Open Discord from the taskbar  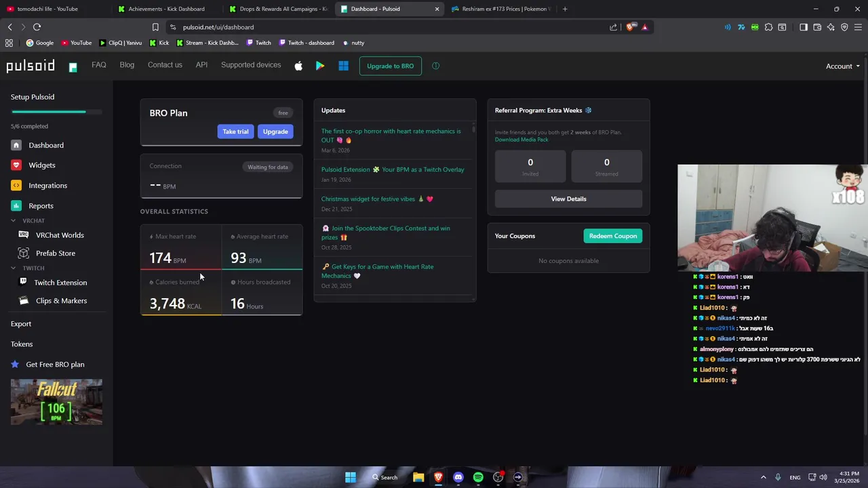tap(458, 477)
